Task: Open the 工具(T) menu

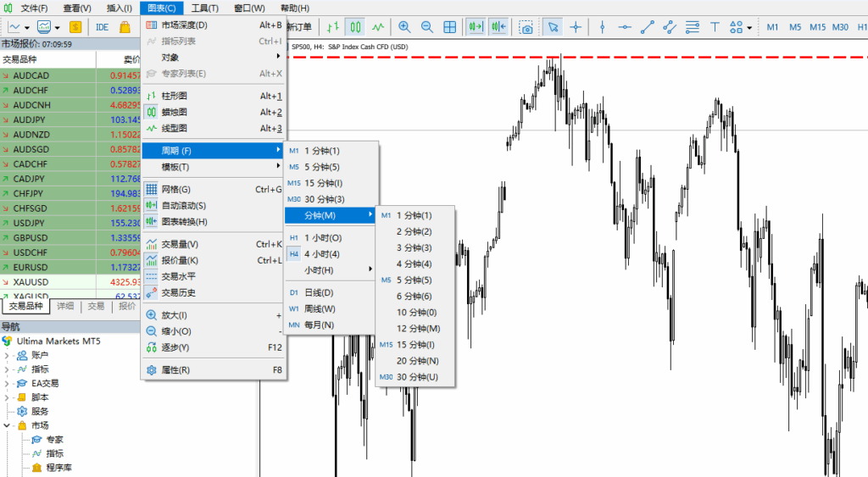Action: (x=205, y=8)
